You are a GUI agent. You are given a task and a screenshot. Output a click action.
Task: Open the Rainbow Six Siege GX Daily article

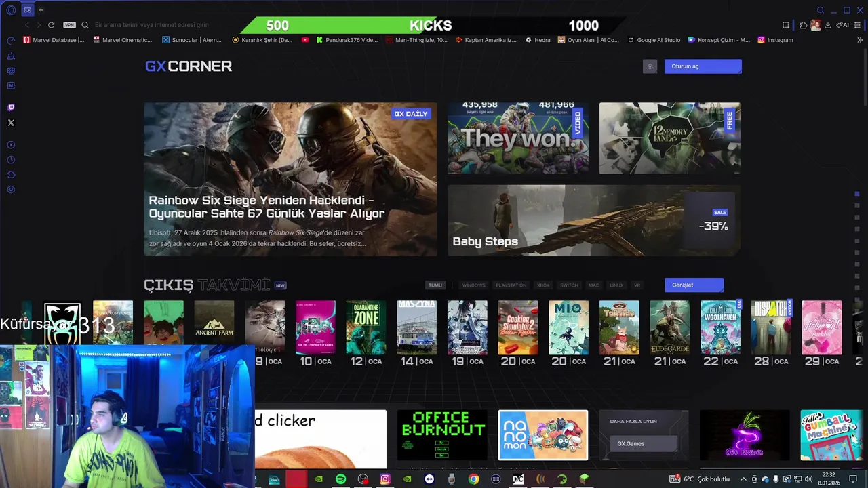[290, 180]
